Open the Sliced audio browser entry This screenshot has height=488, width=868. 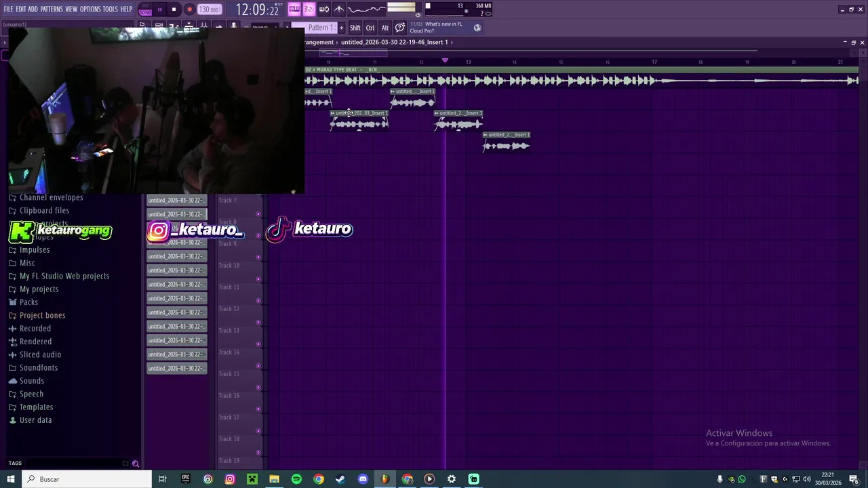40,354
